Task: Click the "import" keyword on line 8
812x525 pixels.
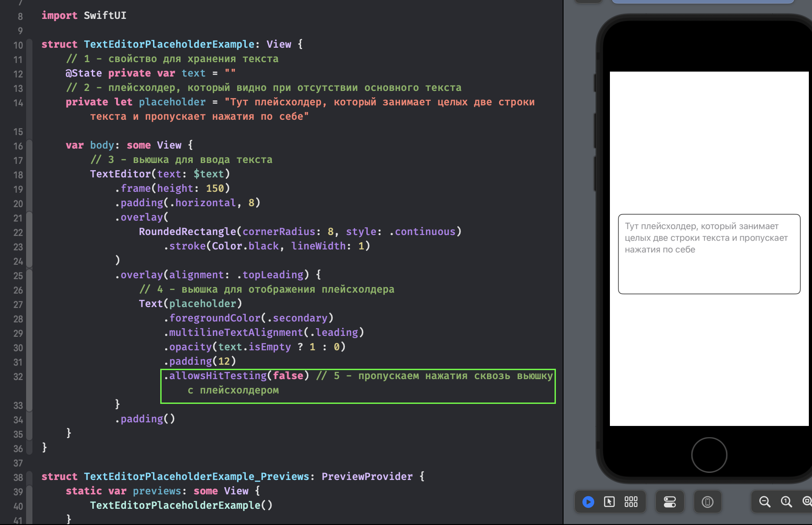Action: 59,15
